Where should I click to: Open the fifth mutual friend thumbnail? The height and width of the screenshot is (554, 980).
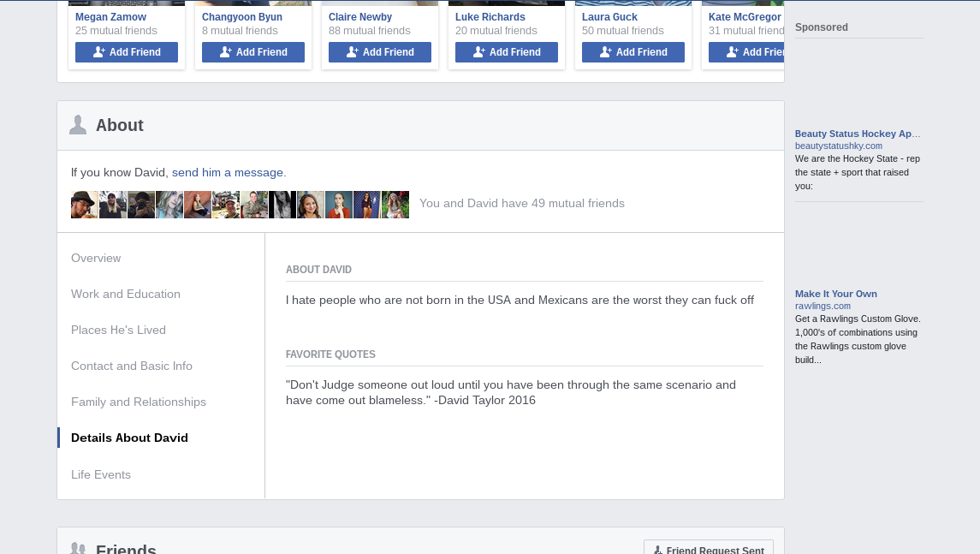point(198,205)
